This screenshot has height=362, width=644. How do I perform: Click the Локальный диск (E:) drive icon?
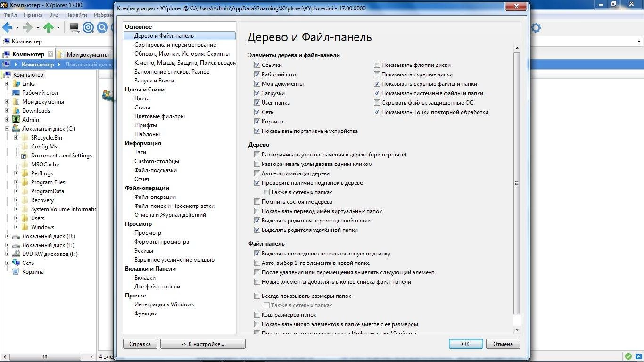16,245
